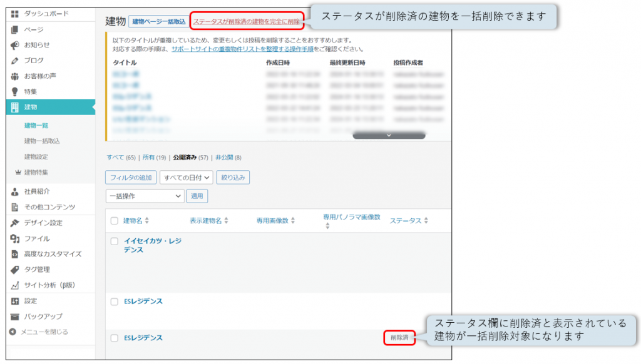This screenshot has height=364, width=641.
Task: Click the megaphone icon for お知らせ
Action: coord(15,45)
